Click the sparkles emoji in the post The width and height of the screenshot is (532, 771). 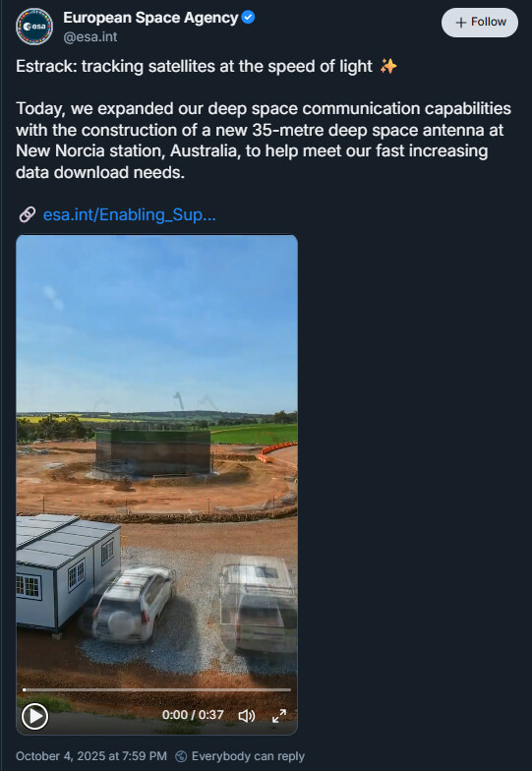(388, 66)
